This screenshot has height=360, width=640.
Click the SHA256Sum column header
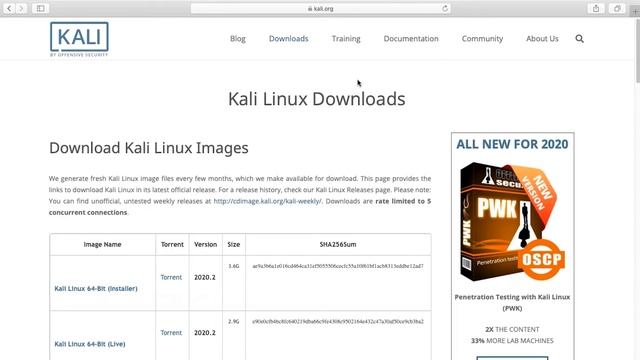pos(338,244)
